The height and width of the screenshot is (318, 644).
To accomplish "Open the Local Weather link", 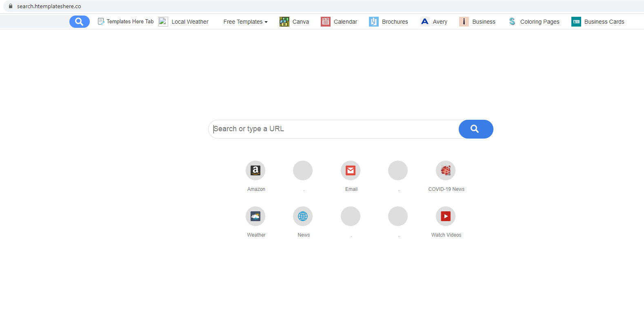I will pos(190,22).
